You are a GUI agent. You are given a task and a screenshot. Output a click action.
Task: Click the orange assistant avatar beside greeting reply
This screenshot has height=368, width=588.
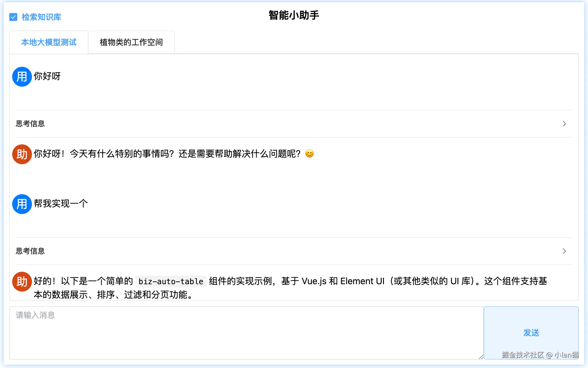click(22, 154)
